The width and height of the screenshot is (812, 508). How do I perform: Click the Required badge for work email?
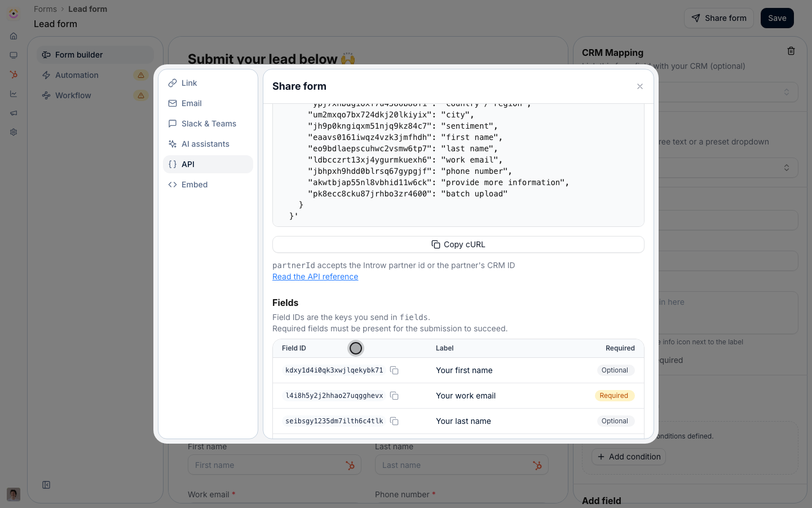[x=614, y=396]
